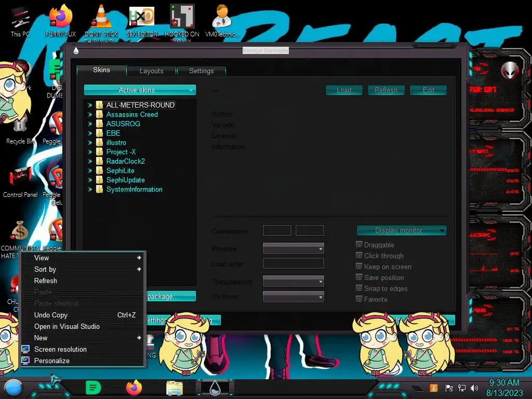Click the Load order input field
The width and height of the screenshot is (532, 399).
[294, 263]
